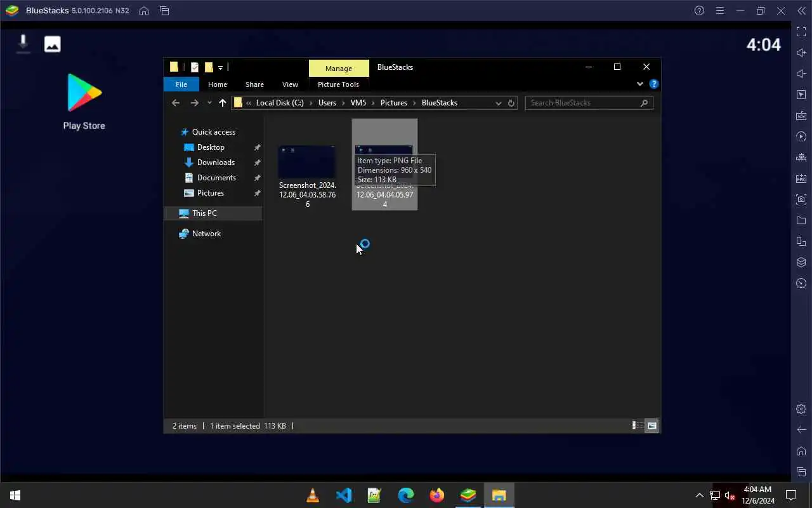Screen dimensions: 812x508
Task: Increase volume in BlueStacks sidebar
Action: 801,53
